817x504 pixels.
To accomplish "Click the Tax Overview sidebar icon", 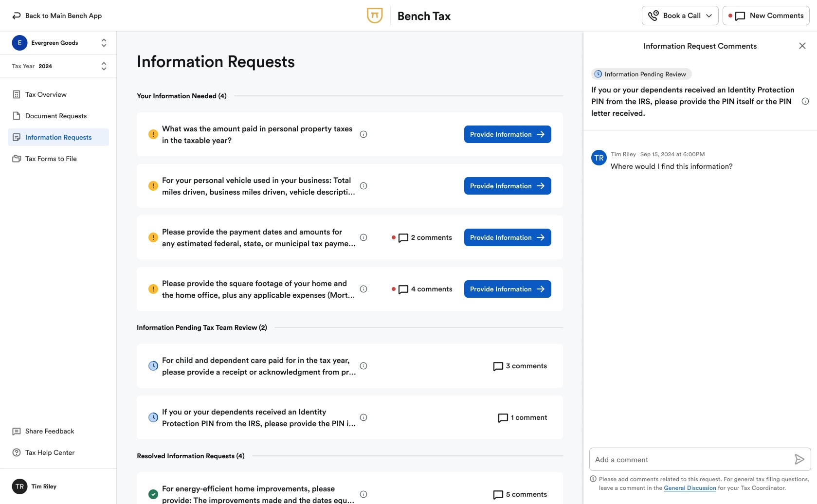I will coord(17,94).
